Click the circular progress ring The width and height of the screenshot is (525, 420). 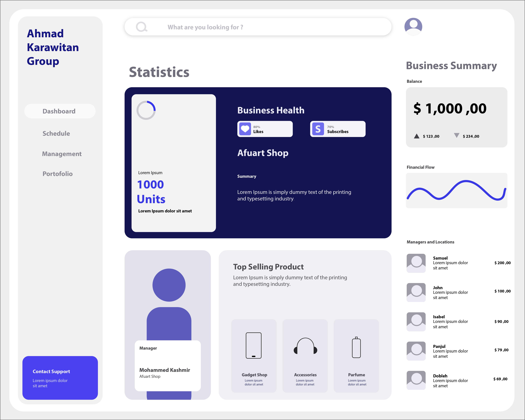146,110
